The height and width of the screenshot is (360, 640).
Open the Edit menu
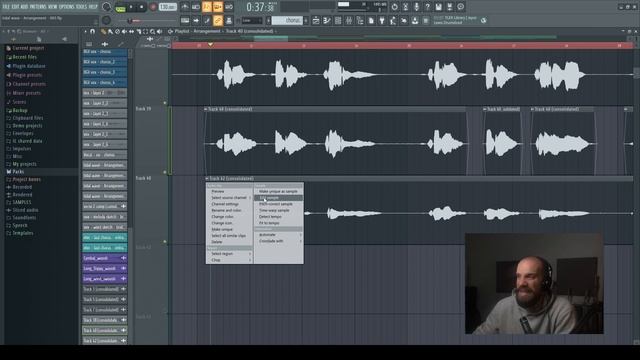pos(15,7)
